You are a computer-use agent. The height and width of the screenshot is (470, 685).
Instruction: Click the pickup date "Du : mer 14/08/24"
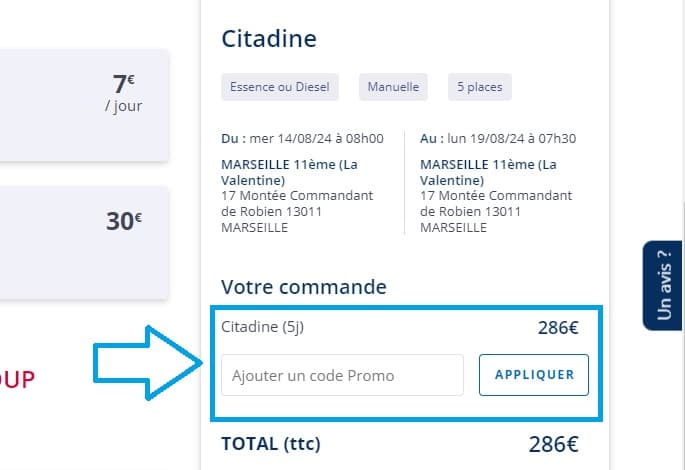coord(302,138)
